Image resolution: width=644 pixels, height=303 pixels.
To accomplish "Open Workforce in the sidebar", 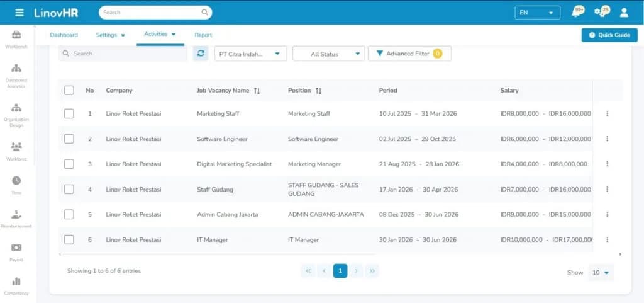I will point(16,151).
